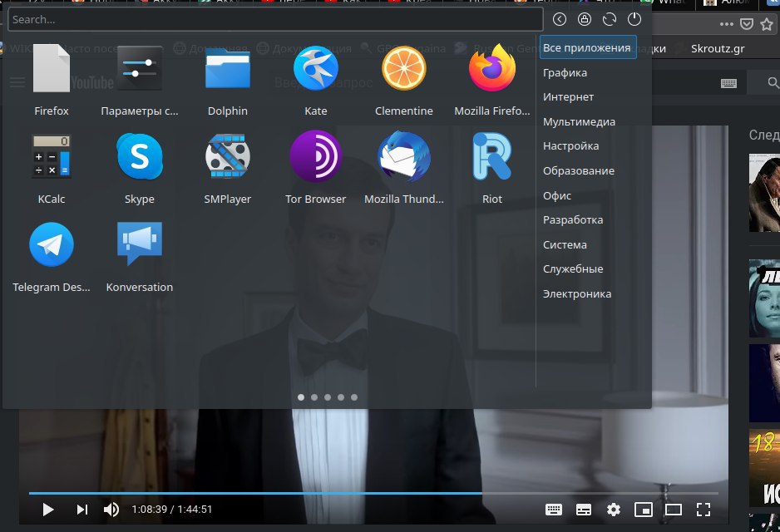Image resolution: width=780 pixels, height=532 pixels.
Task: Skip to next video
Action: tap(82, 509)
